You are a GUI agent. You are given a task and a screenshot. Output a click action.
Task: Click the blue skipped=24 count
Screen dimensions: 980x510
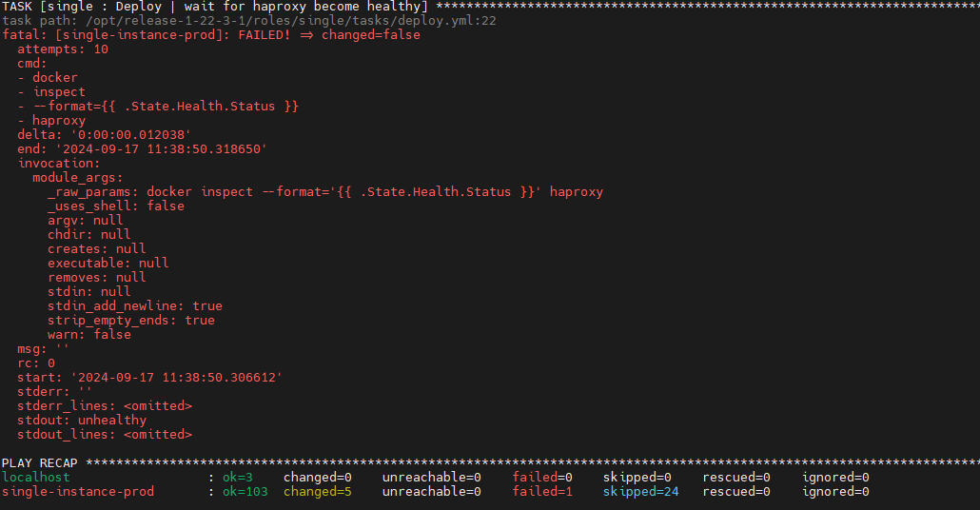click(x=641, y=491)
